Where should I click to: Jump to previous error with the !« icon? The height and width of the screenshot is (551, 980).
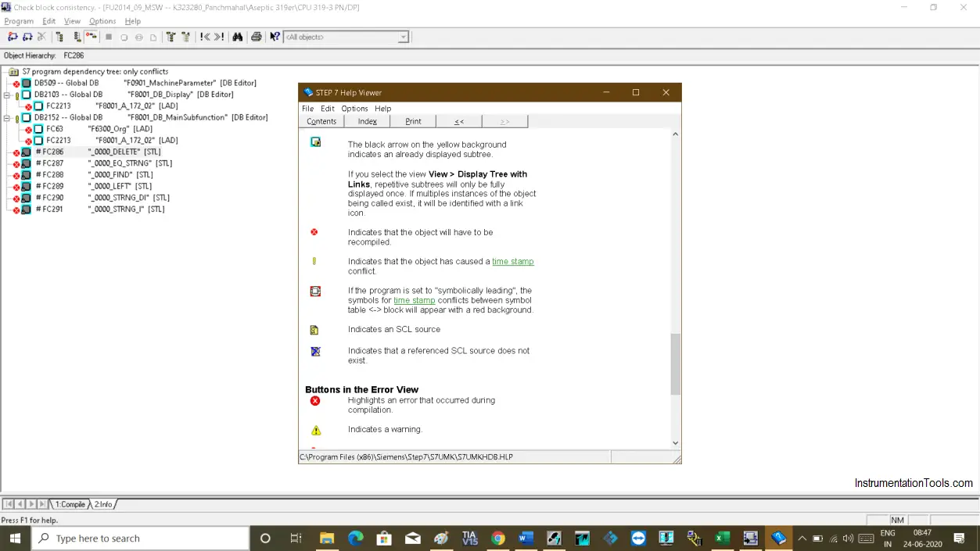tap(205, 37)
